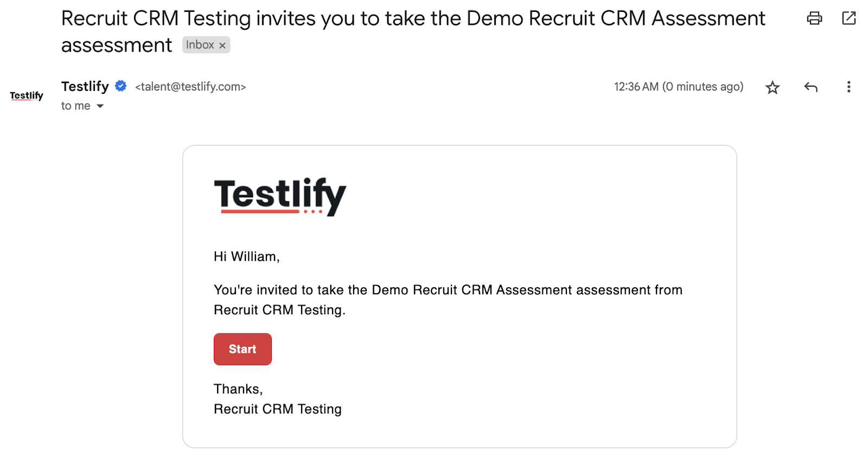The width and height of the screenshot is (868, 465).
Task: Click the "Recruit CRM Testing" signature line
Action: coord(278,409)
